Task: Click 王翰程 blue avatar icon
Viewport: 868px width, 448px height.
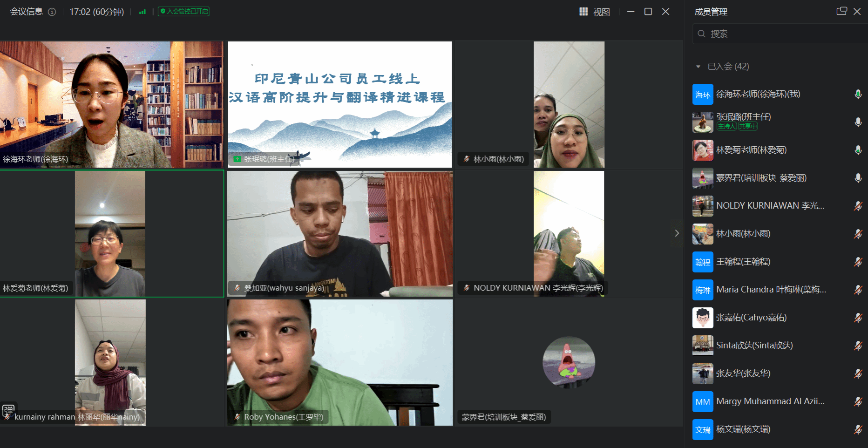Action: [702, 262]
